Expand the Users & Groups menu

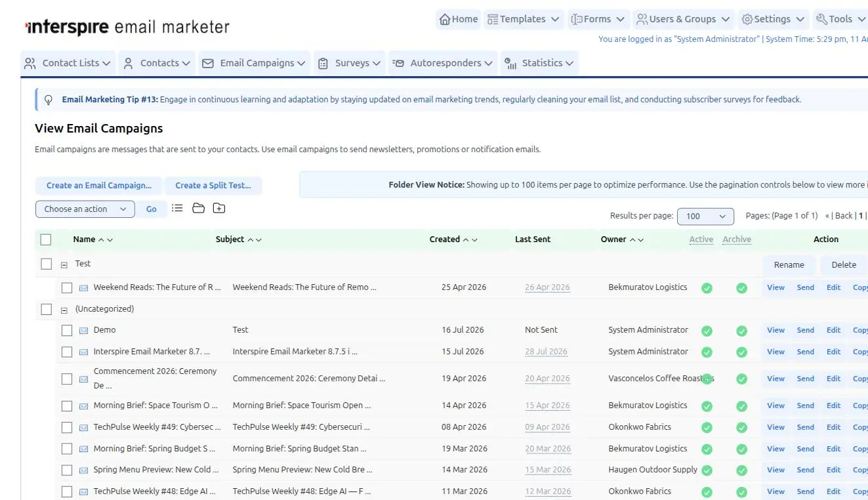[682, 19]
